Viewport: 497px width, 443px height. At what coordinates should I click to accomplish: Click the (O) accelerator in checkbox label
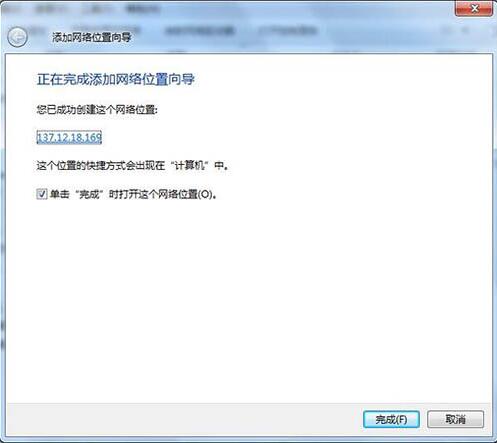[205, 194]
